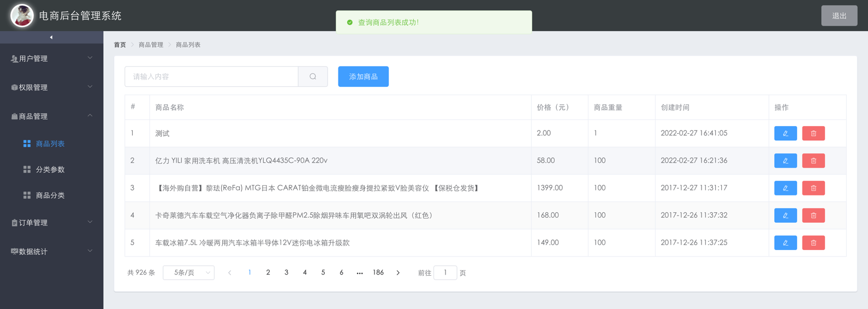Viewport: 868px width, 309px height.
Task: Collapse the 商品管理 menu chevron
Action: coord(90,116)
